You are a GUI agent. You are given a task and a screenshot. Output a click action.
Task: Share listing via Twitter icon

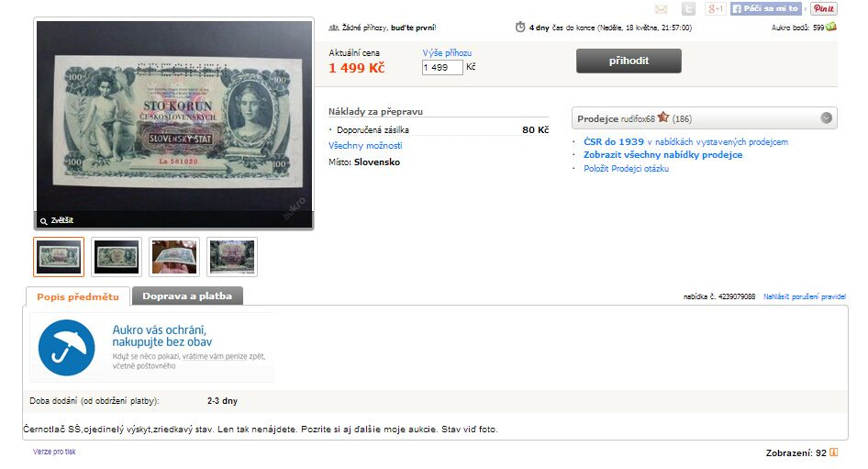click(688, 9)
